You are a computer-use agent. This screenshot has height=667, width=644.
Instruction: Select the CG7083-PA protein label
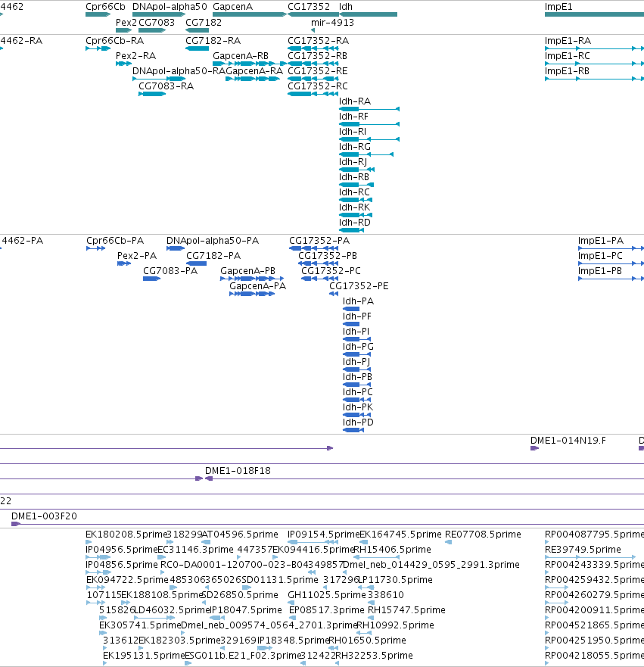click(x=170, y=271)
